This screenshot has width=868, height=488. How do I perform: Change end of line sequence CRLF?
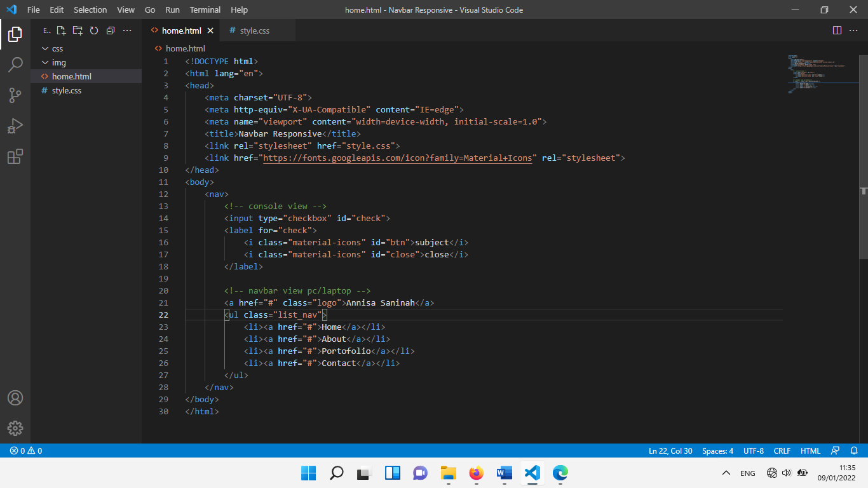[782, 451]
